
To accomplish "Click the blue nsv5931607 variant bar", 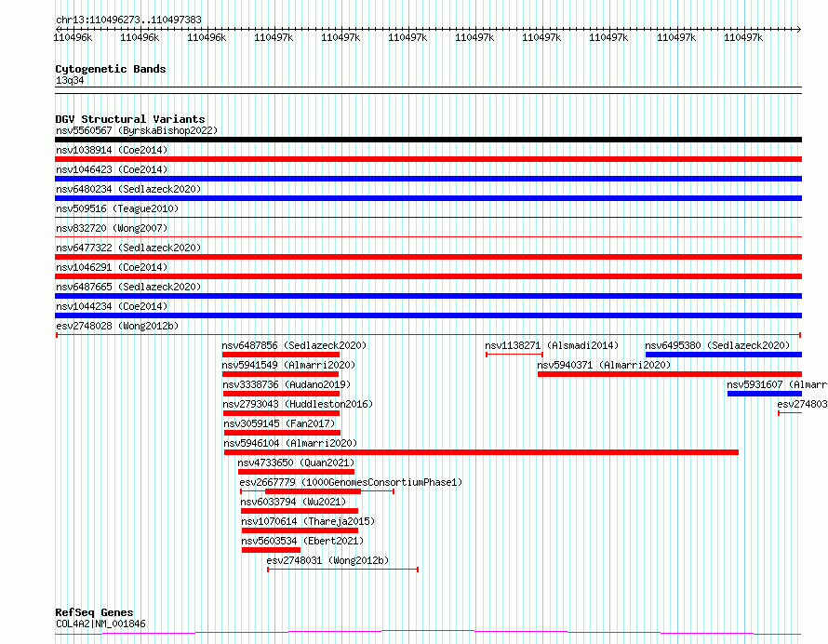I will point(765,394).
